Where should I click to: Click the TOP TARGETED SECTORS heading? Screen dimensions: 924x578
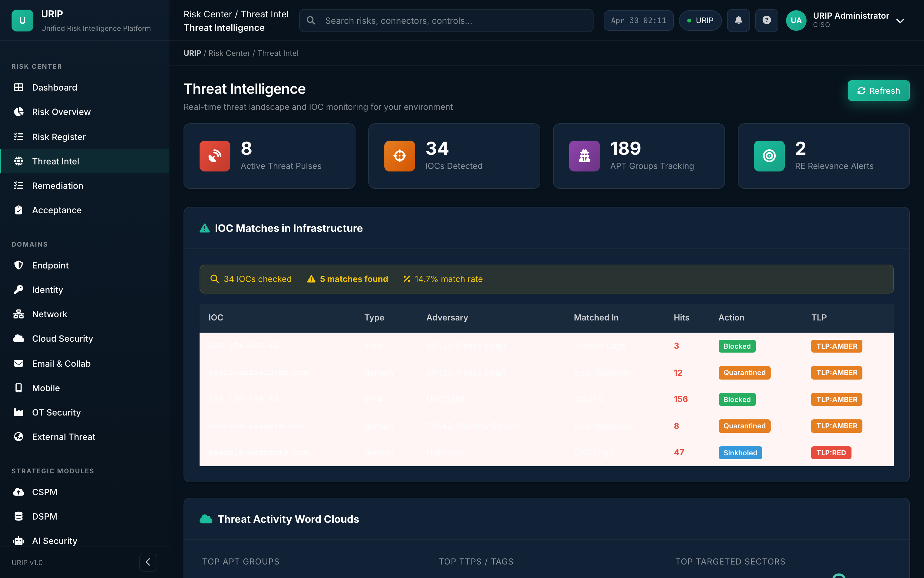pyautogui.click(x=730, y=561)
